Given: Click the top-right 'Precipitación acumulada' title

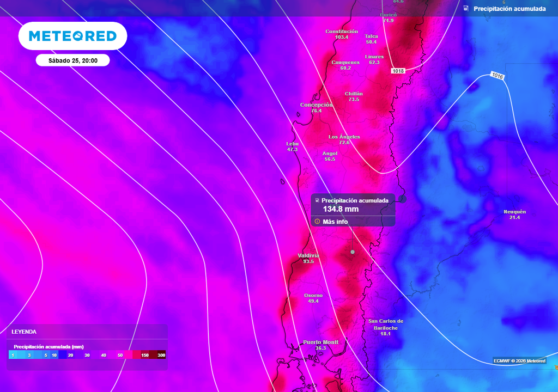Looking at the screenshot, I should point(510,9).
